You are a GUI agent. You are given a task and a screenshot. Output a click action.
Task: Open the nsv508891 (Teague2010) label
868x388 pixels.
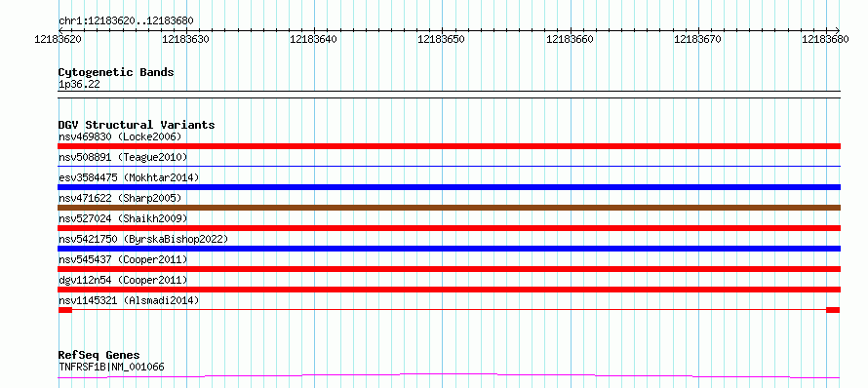(123, 158)
